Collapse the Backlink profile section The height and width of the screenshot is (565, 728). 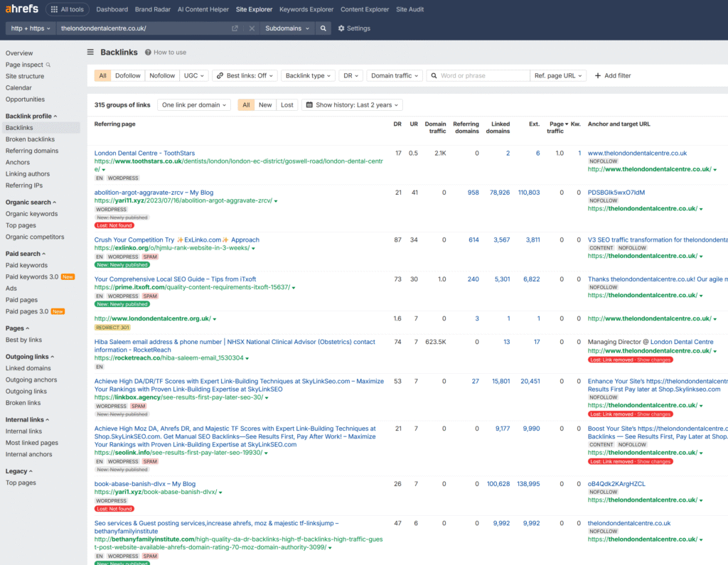tap(31, 116)
